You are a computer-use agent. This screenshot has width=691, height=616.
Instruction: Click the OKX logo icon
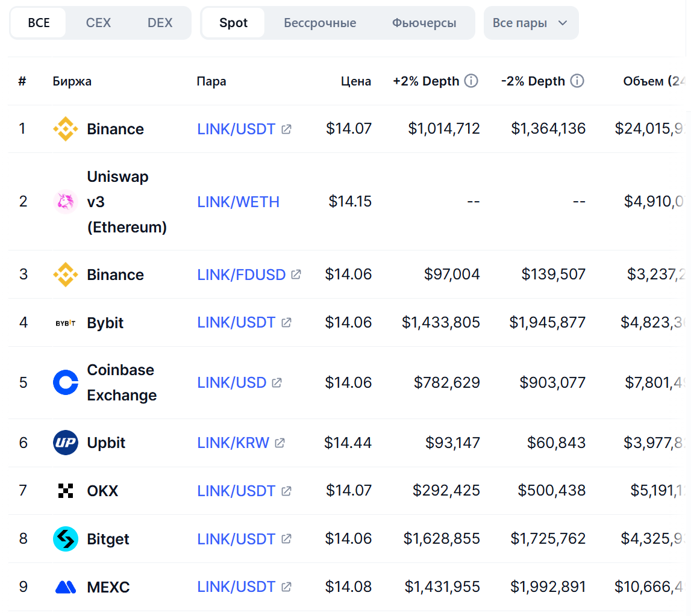65,490
